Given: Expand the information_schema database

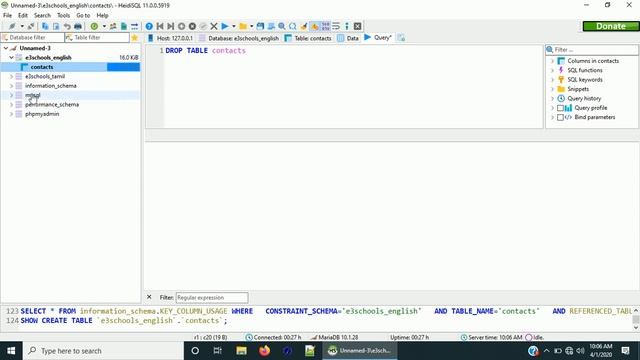Looking at the screenshot, I should [x=11, y=86].
